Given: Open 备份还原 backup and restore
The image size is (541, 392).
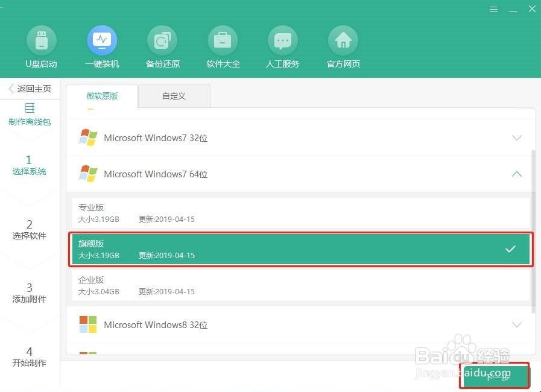Looking at the screenshot, I should click(x=162, y=47).
